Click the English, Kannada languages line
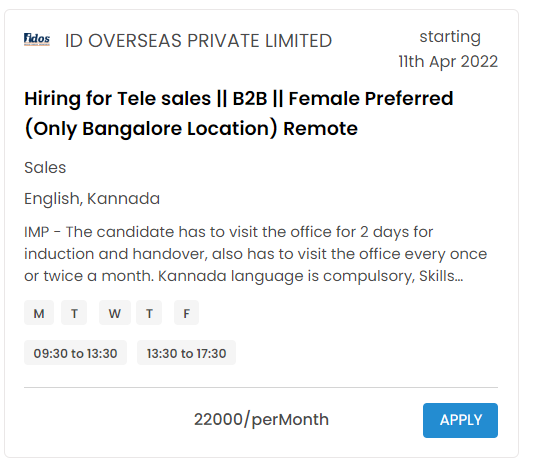 93,201
